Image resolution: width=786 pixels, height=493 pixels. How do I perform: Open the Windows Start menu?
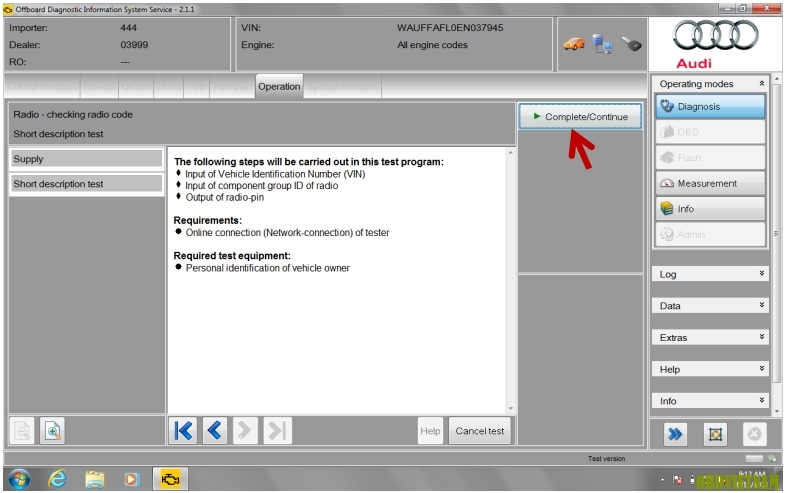19,479
